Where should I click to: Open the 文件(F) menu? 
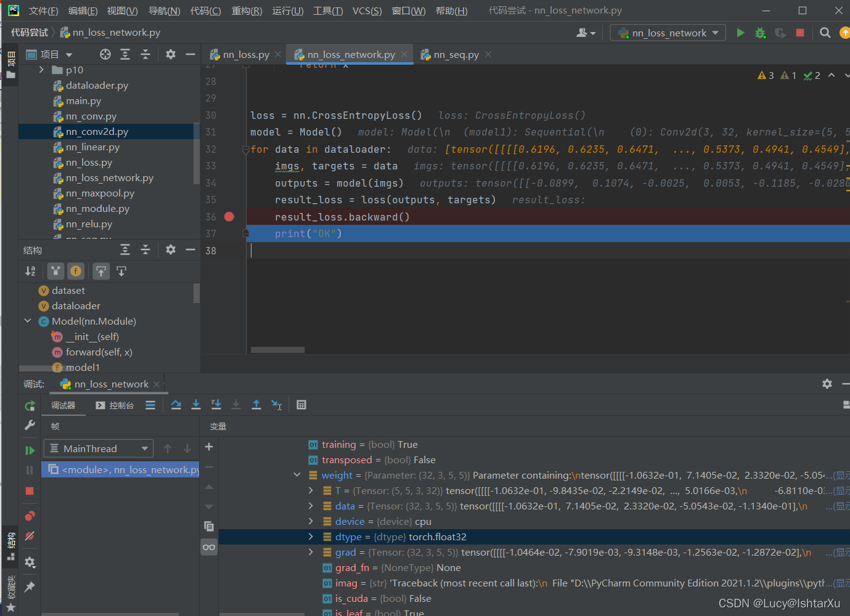[x=43, y=10]
